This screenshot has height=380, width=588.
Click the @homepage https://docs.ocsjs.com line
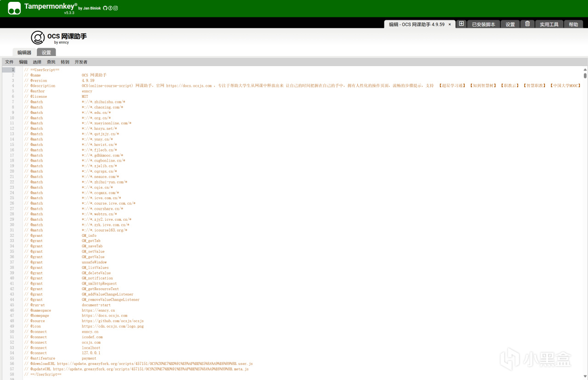[76, 316]
